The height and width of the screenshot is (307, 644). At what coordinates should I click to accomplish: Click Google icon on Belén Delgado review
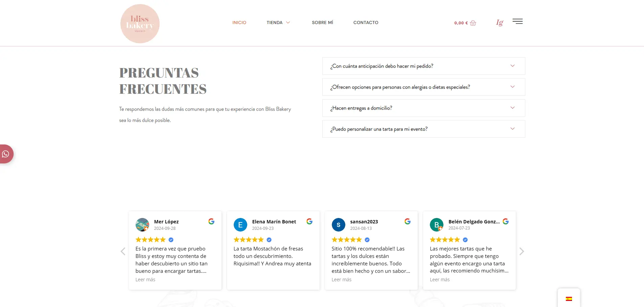coord(506,221)
